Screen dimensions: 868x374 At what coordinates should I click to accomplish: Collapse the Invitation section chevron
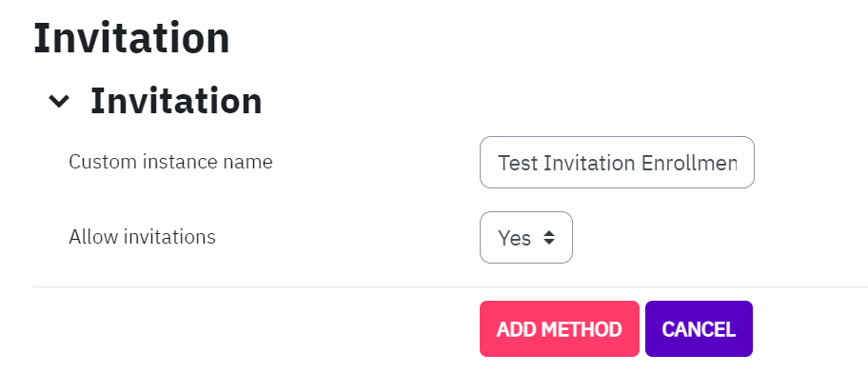[x=59, y=101]
